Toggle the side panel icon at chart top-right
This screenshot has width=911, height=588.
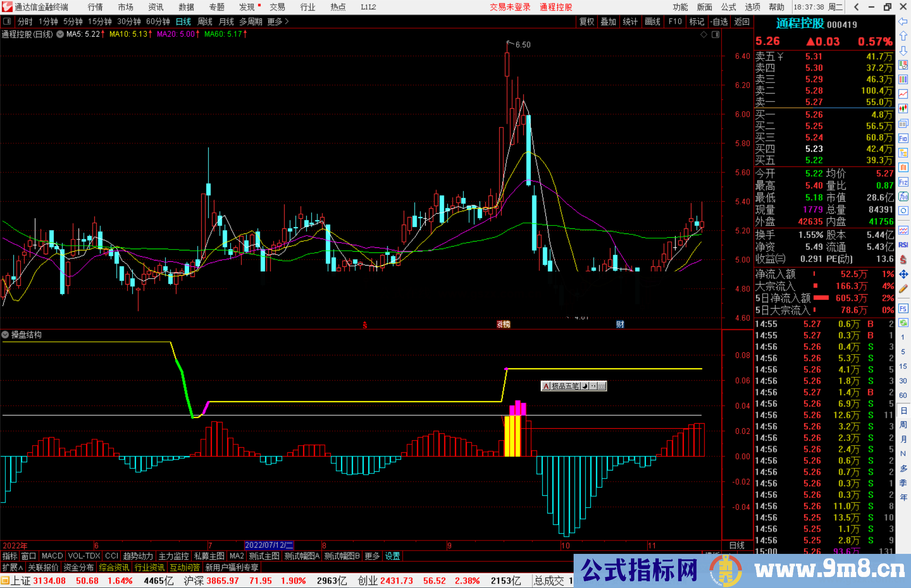[x=716, y=35]
